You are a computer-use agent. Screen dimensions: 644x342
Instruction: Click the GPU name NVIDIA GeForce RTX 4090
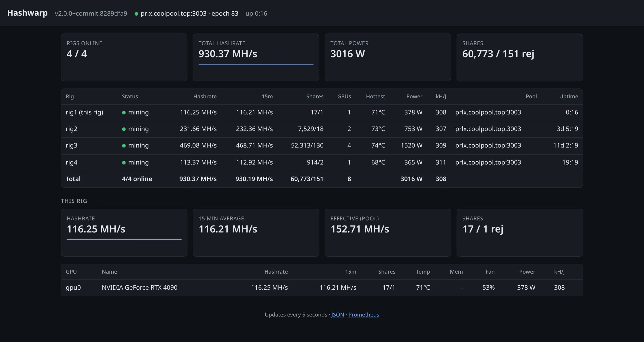(x=140, y=287)
